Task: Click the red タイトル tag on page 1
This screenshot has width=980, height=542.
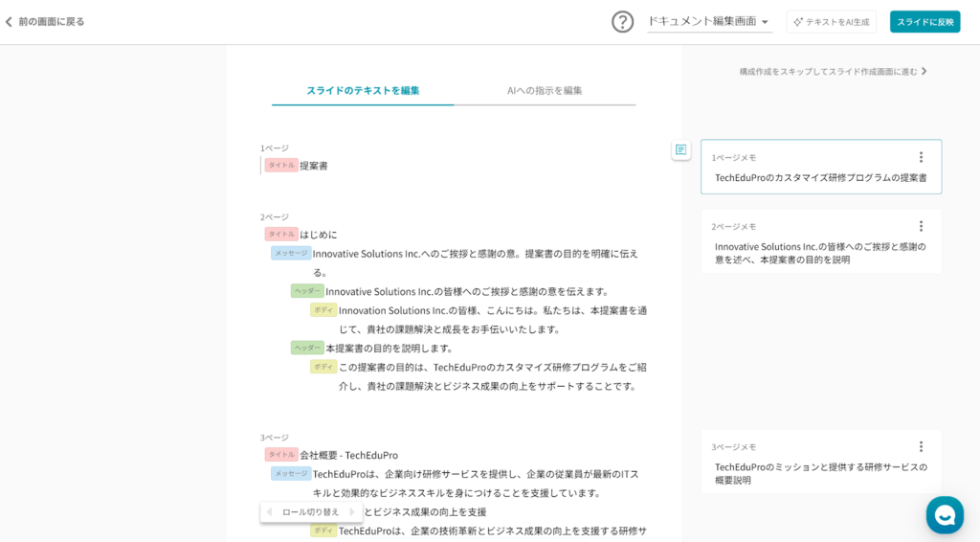Action: coord(281,165)
